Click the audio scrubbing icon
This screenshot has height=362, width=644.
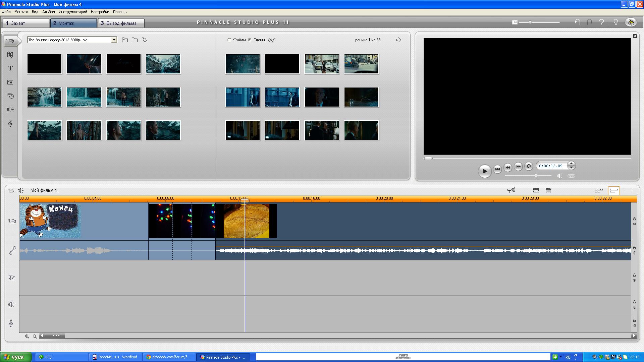click(511, 190)
